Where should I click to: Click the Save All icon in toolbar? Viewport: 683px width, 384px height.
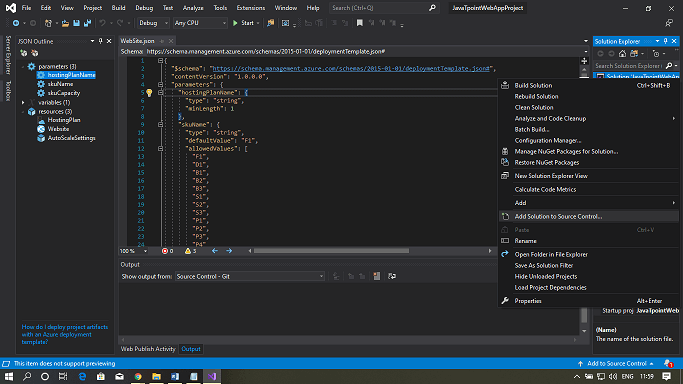[x=88, y=23]
